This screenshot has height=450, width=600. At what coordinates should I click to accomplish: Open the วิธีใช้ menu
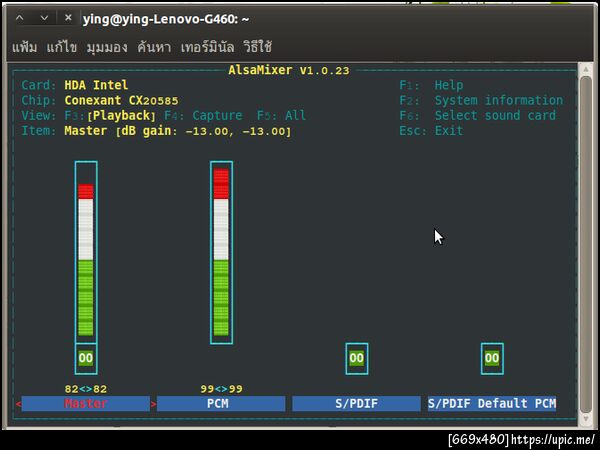258,47
